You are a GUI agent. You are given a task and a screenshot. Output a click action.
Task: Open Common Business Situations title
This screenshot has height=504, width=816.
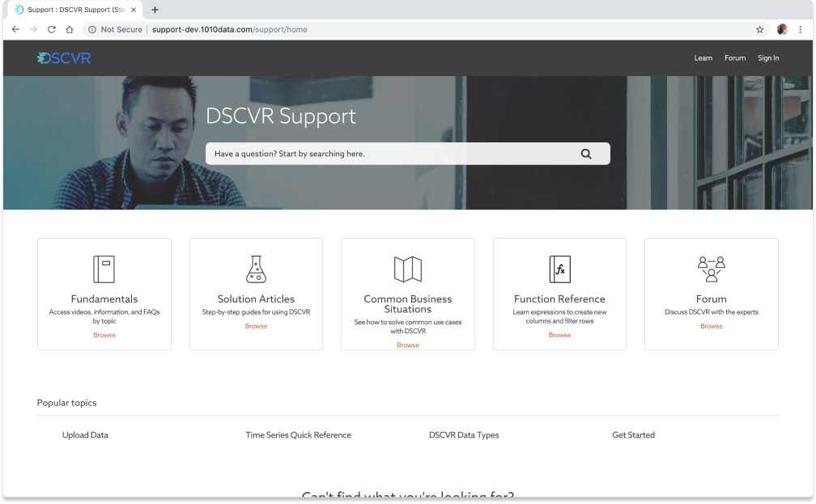tap(408, 304)
